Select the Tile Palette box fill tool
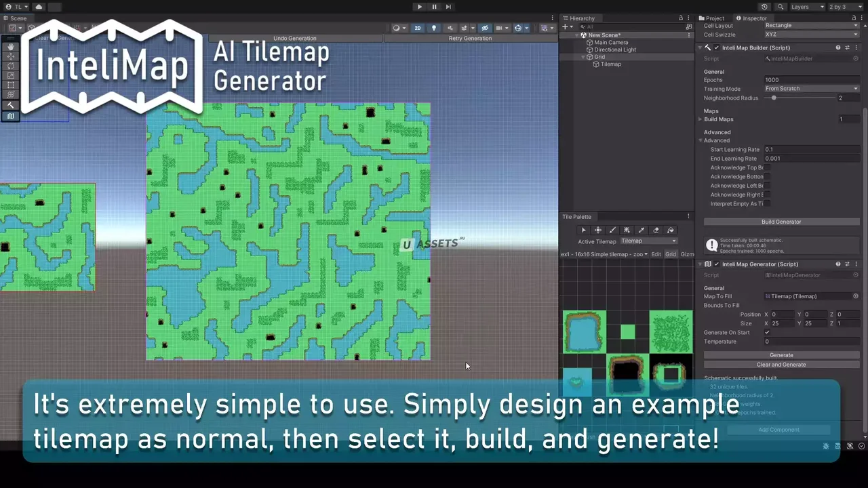Screen dimensions: 868x488 pos(627,230)
